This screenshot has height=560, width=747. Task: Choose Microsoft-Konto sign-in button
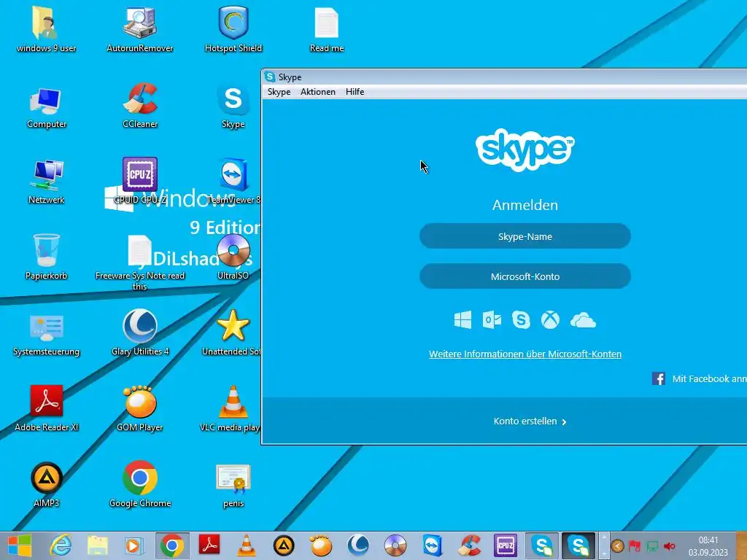pyautogui.click(x=525, y=276)
